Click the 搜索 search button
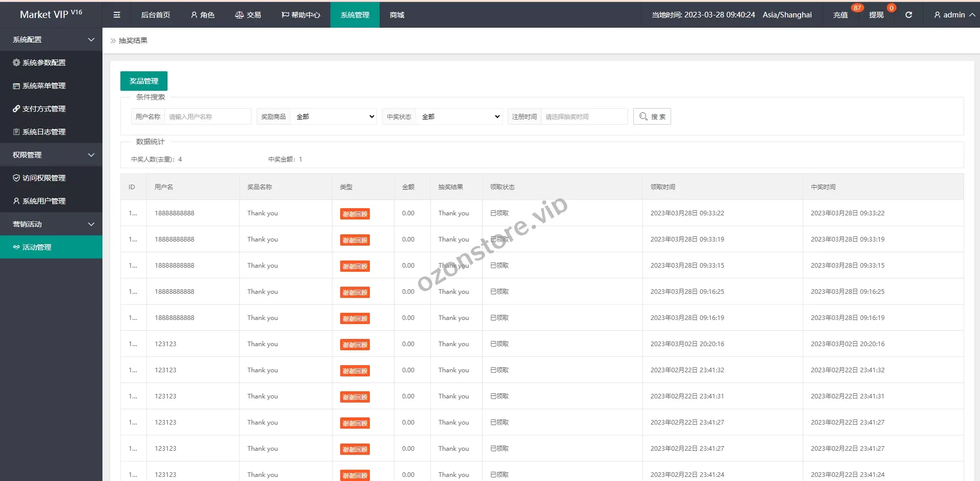Image resolution: width=980 pixels, height=481 pixels. (652, 116)
